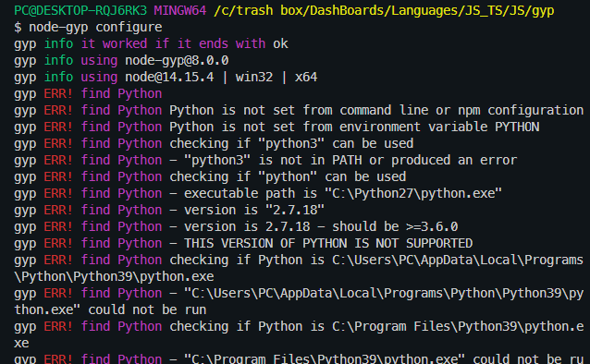Image resolution: width=590 pixels, height=364 pixels.
Task: Click 'should be >=3.6.0' text
Action: point(395,226)
